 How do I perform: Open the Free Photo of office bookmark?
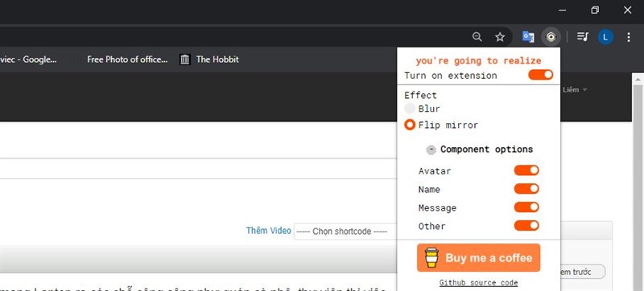(127, 59)
